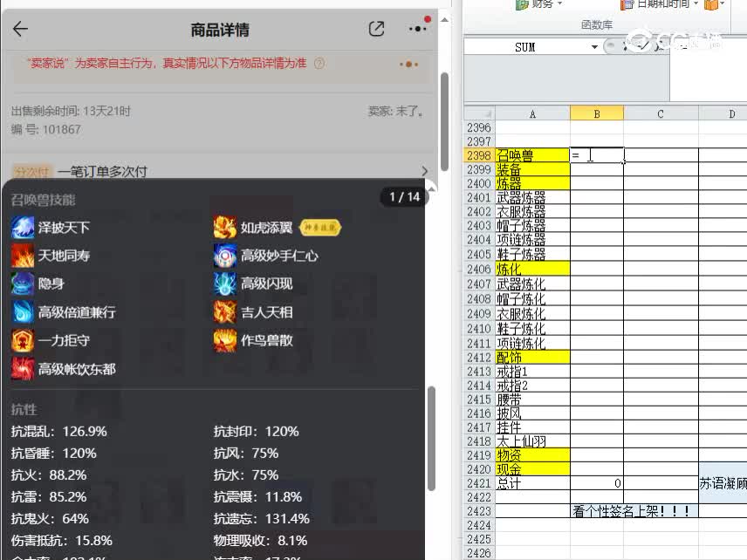The image size is (747, 560).
Task: Open the top-right more options menu
Action: 415,28
